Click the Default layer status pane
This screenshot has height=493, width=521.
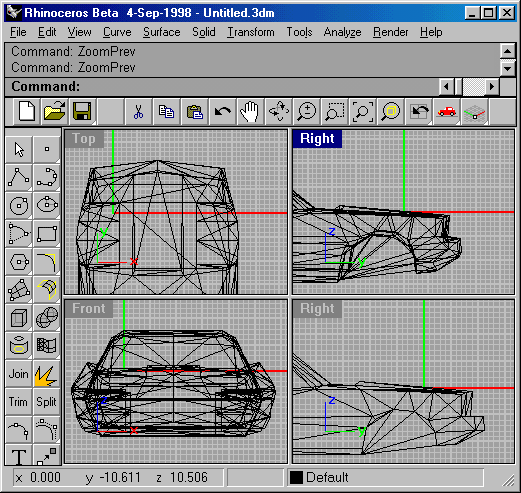(385, 477)
